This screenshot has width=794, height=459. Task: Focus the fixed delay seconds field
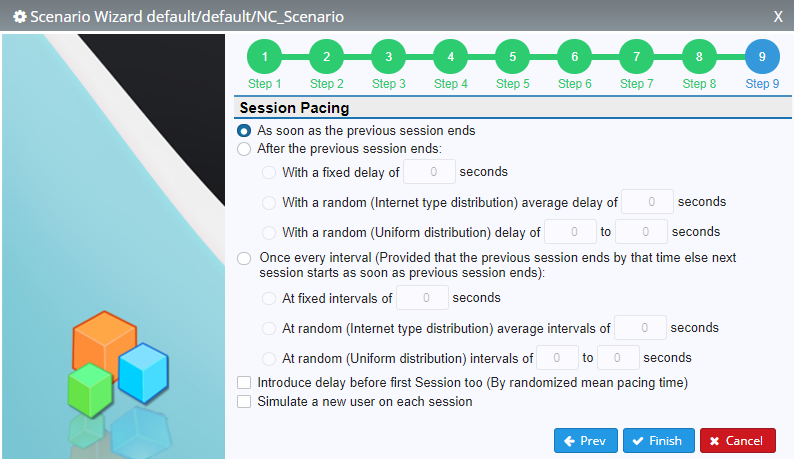tap(429, 172)
